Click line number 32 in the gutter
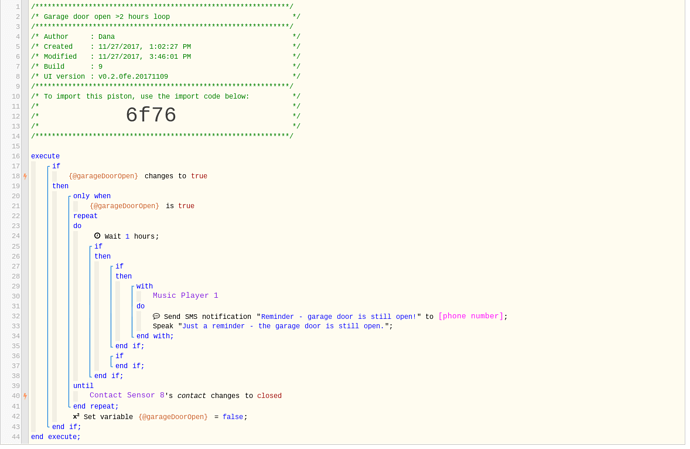Screen dimensions: 690x449 tap(16, 316)
